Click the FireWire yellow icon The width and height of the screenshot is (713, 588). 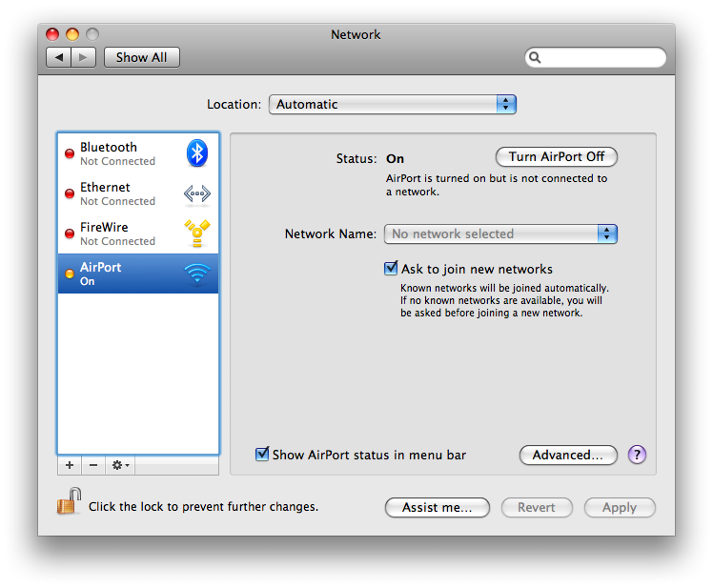pos(196,233)
